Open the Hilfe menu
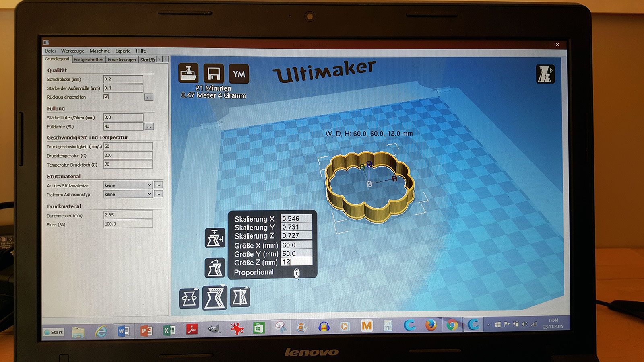 tap(141, 51)
